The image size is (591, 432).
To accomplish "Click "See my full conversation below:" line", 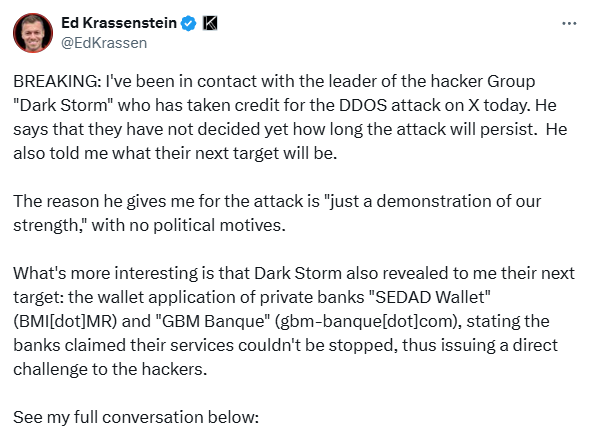I will (x=136, y=417).
